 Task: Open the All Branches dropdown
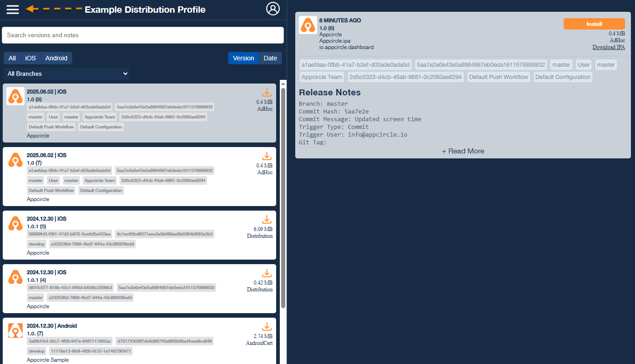(x=66, y=74)
